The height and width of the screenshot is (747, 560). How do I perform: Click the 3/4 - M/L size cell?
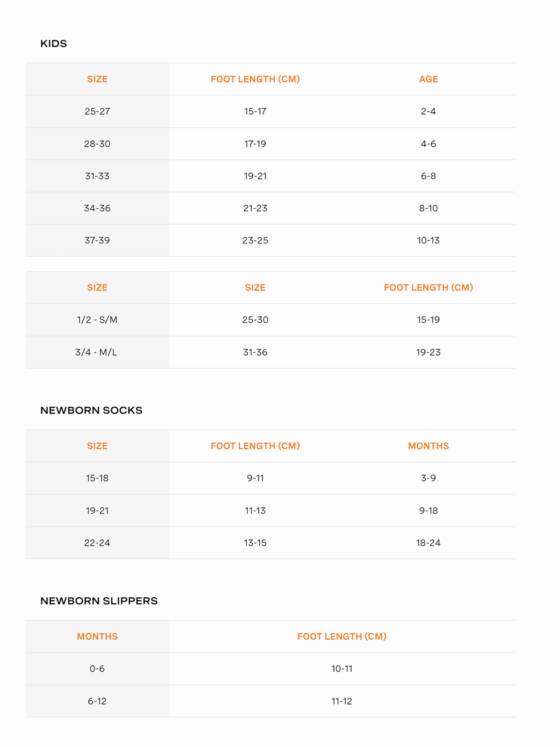pos(96,352)
